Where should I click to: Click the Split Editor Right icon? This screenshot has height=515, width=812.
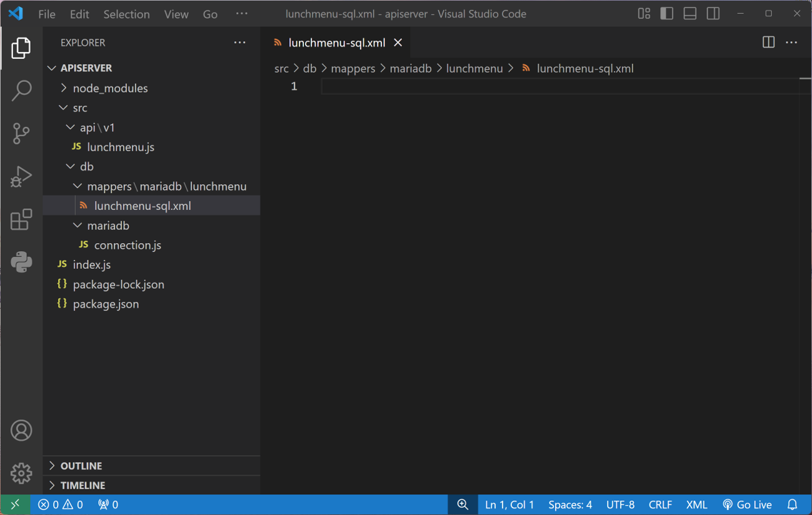(x=769, y=42)
